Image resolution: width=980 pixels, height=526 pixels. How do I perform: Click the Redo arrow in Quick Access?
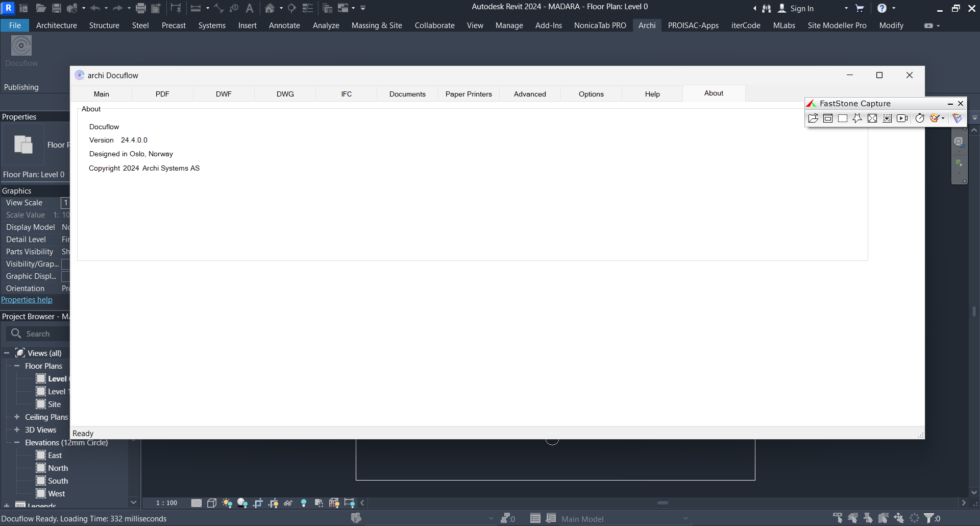[117, 8]
